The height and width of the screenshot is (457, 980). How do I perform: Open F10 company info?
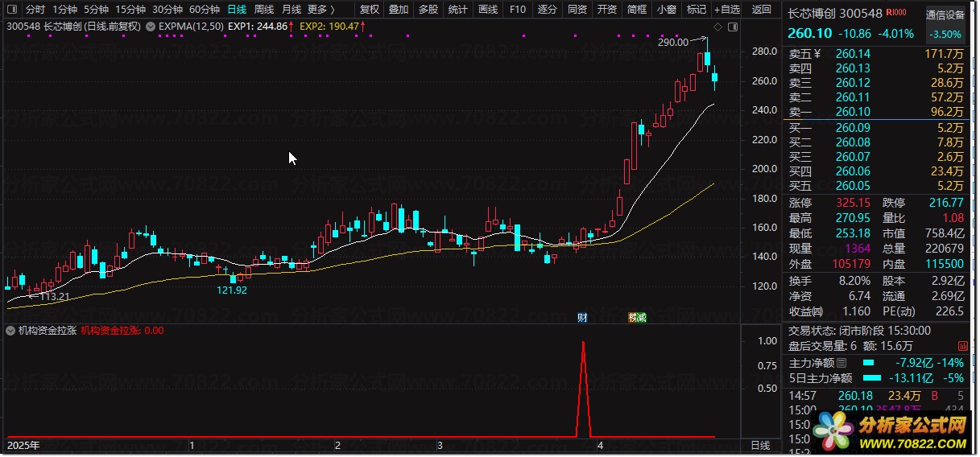[517, 10]
